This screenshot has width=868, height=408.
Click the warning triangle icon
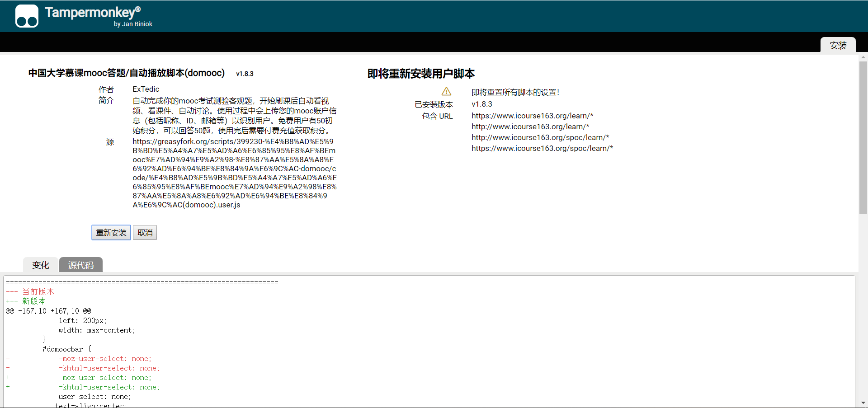point(446,92)
